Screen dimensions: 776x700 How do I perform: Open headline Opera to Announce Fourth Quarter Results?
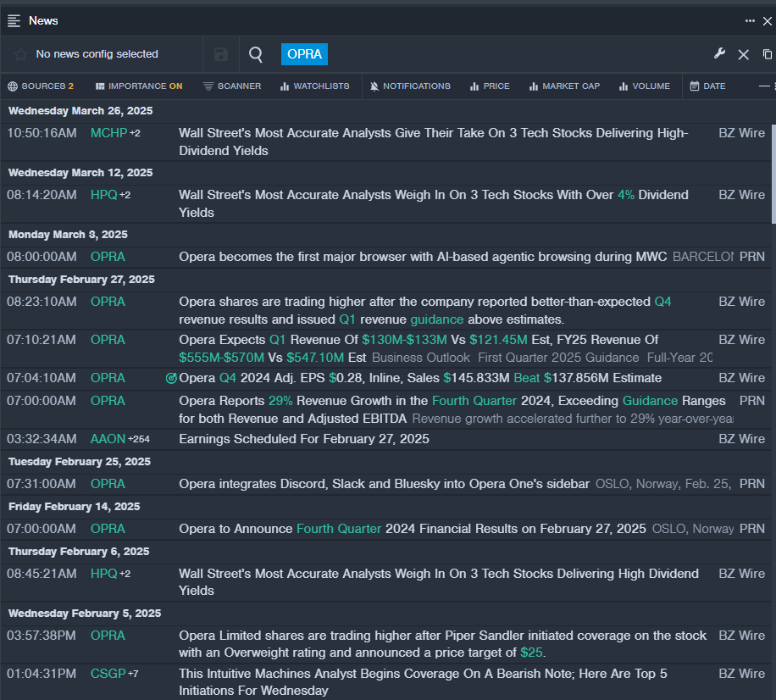click(x=413, y=529)
